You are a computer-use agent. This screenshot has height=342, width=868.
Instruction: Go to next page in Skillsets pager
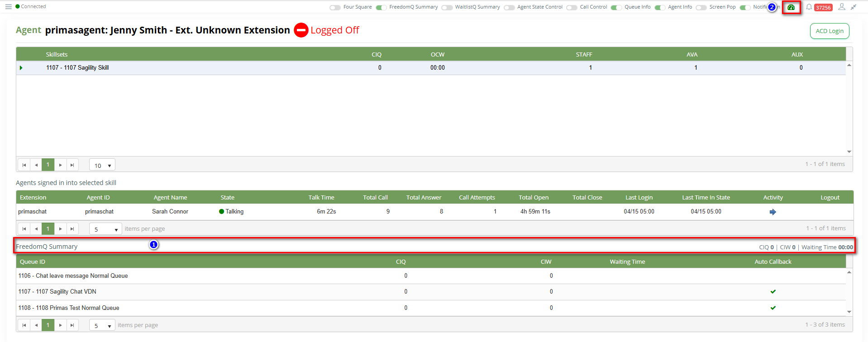click(x=60, y=165)
